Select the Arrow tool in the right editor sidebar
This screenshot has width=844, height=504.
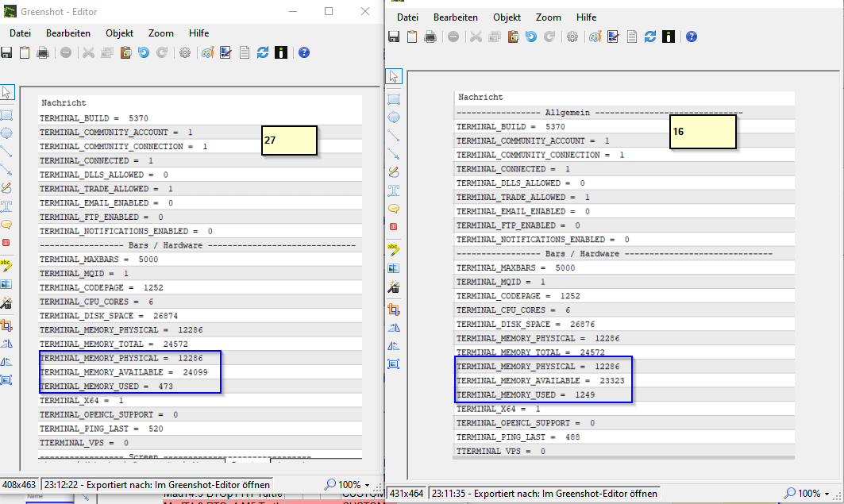click(x=394, y=154)
